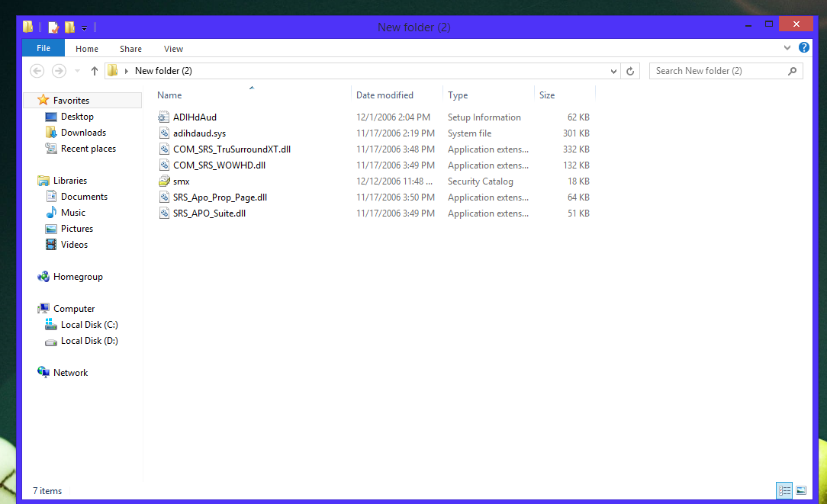Click the 12/1/2006 2:04 PM date cell
Image resolution: width=827 pixels, height=504 pixels.
(393, 117)
